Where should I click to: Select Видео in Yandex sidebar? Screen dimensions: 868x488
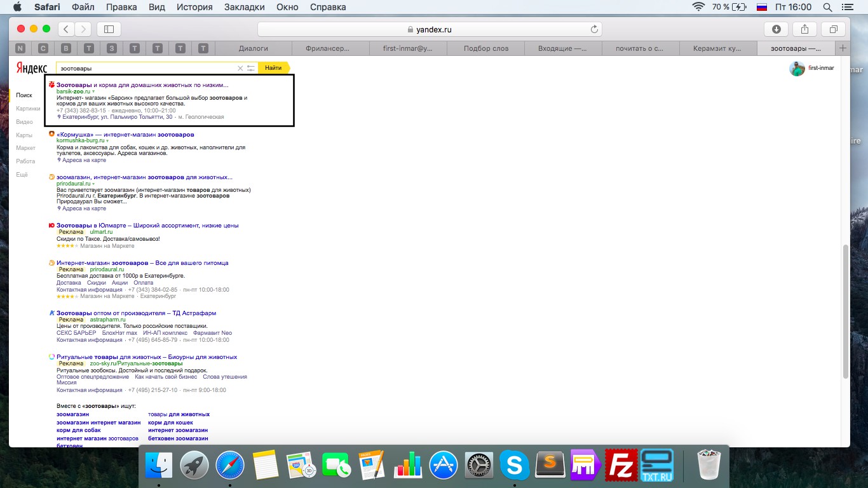(24, 122)
